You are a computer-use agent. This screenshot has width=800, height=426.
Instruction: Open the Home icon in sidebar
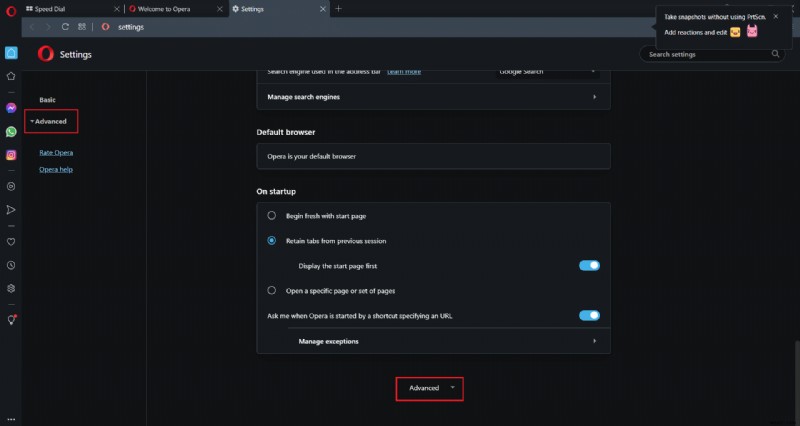11,53
